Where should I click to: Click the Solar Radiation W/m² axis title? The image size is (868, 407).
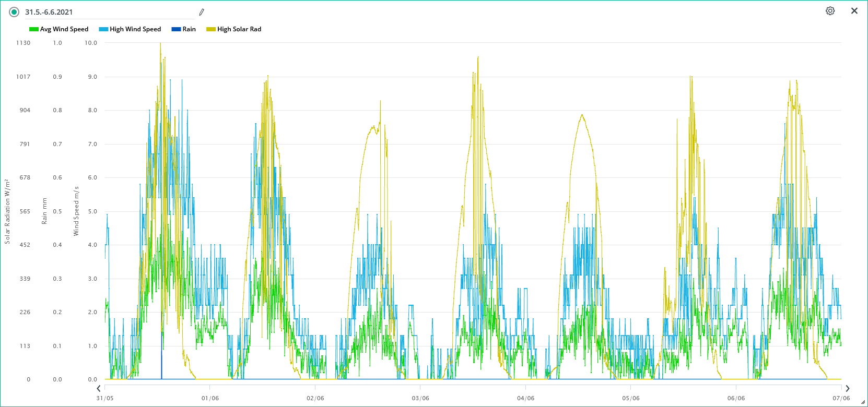tap(7, 211)
